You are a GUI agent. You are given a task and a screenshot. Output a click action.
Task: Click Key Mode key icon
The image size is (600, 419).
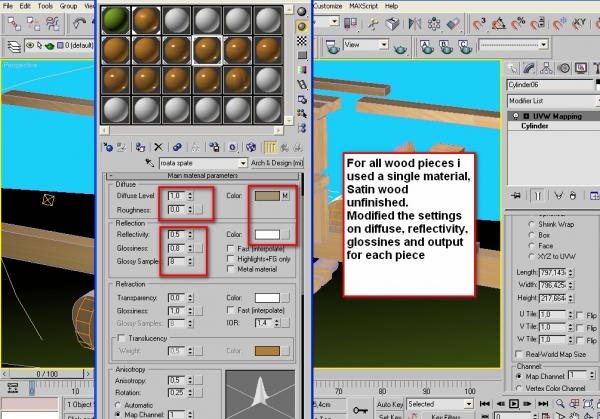pos(360,410)
